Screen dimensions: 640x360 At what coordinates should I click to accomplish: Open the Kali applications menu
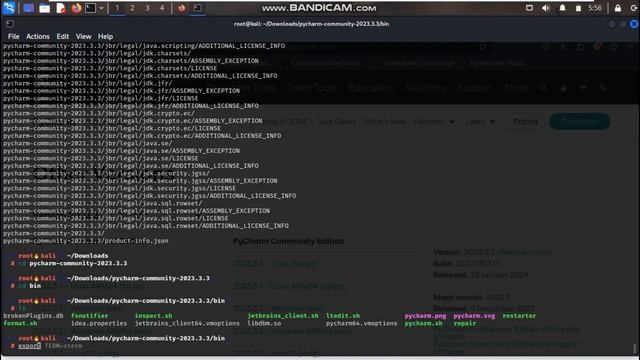tap(9, 8)
